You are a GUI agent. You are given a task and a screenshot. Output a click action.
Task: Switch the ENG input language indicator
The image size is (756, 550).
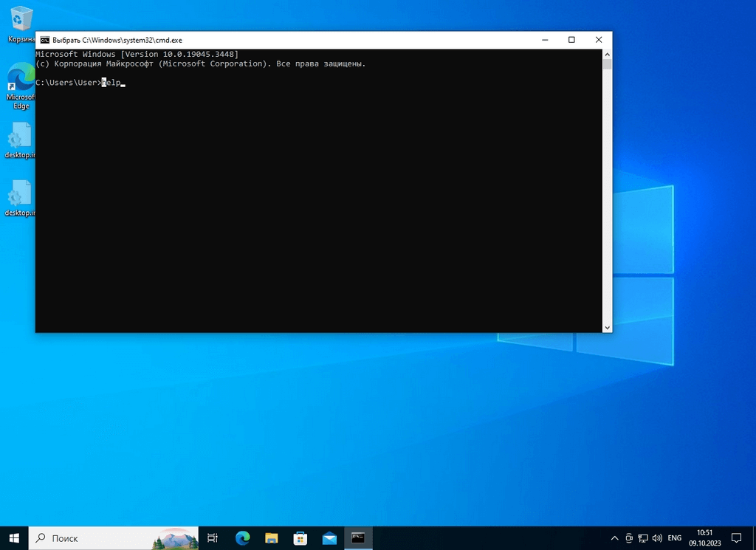675,538
